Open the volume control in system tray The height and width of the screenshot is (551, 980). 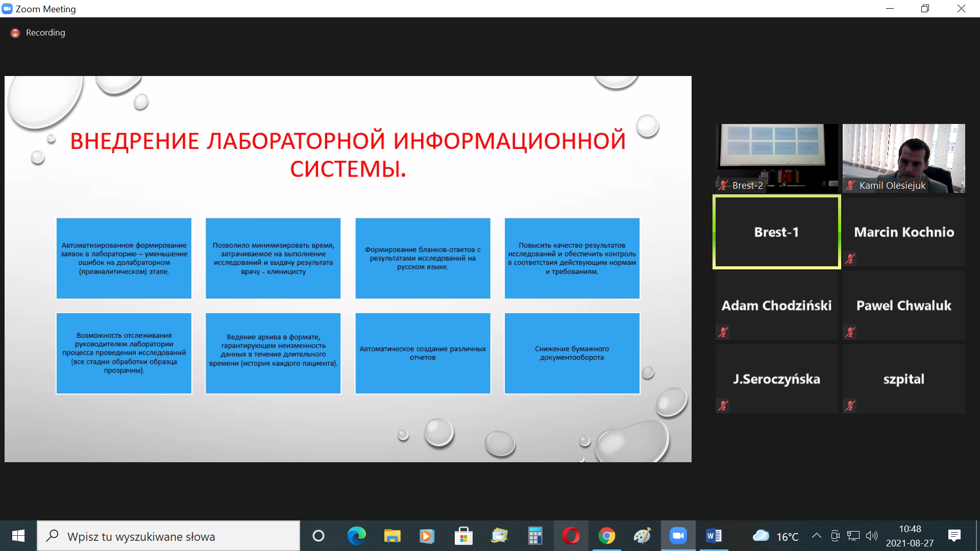click(x=872, y=536)
